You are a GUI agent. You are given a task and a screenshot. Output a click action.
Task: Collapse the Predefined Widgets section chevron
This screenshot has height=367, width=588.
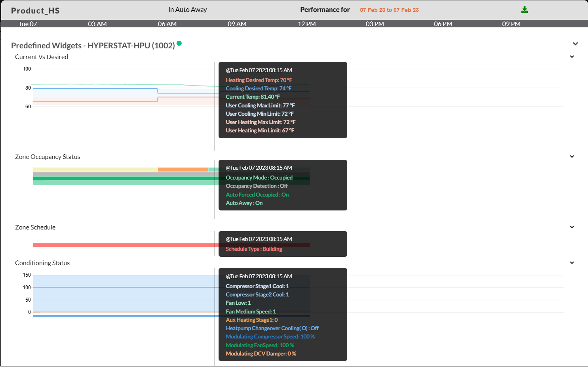575,44
